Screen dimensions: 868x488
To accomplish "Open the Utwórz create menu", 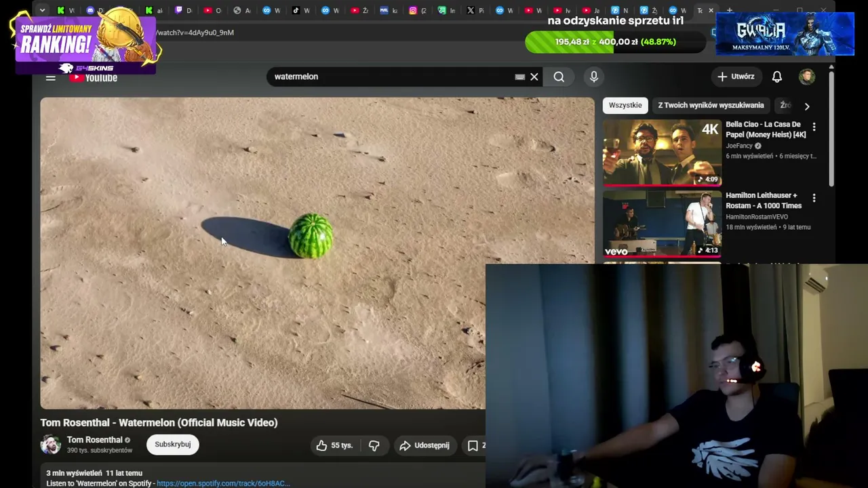I will pos(736,77).
